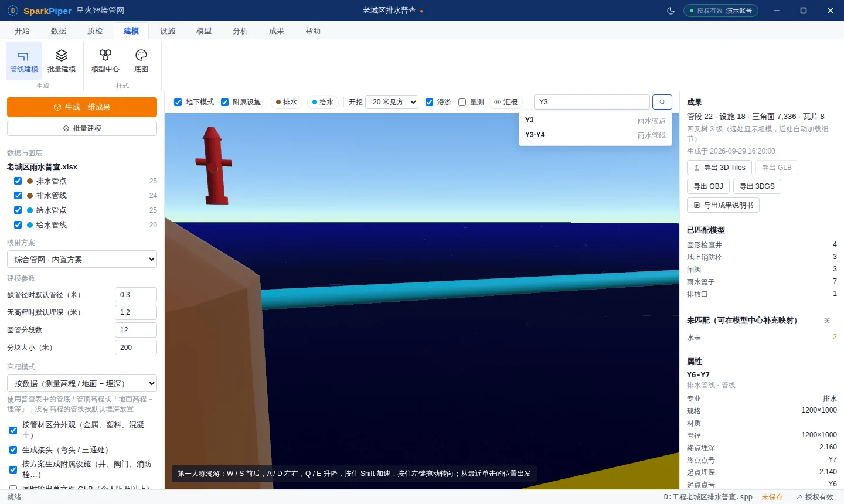This screenshot has height=504, width=844.
Task: Click the 缺管径时默认管径 input field
Action: pyautogui.click(x=136, y=295)
